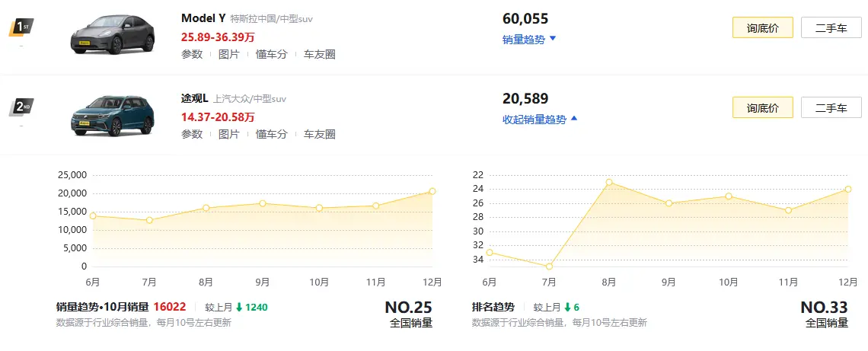Image resolution: width=868 pixels, height=351 pixels.
Task: Select the 11月 point on sales chart
Action: point(376,206)
